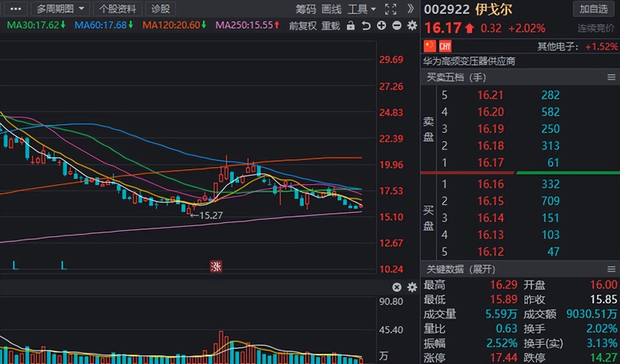Select sell level 5 price 16.21

coord(490,95)
